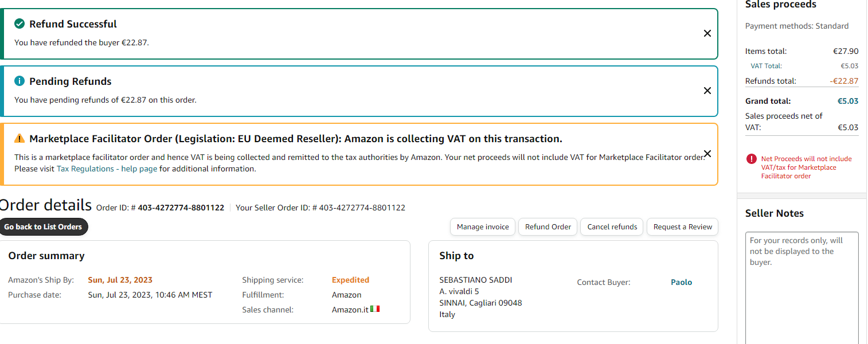Image resolution: width=868 pixels, height=344 pixels.
Task: Click the blue Pending Refunds info icon
Action: [19, 81]
